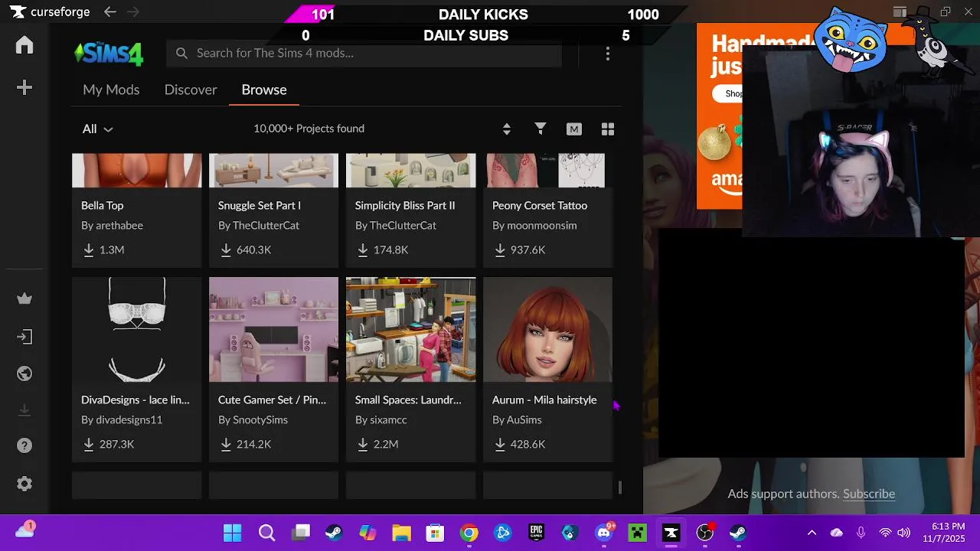980x551 pixels.
Task: Click '10,000+ Projects found' text
Action: click(309, 129)
